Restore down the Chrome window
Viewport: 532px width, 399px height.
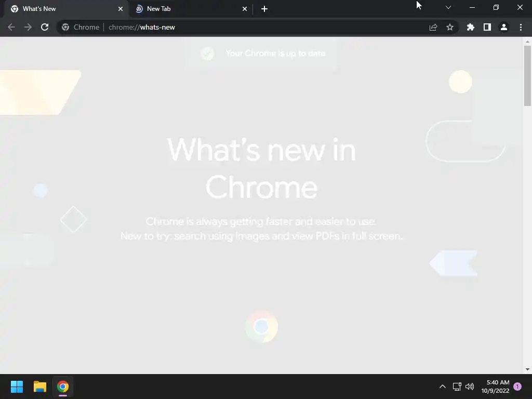click(496, 7)
